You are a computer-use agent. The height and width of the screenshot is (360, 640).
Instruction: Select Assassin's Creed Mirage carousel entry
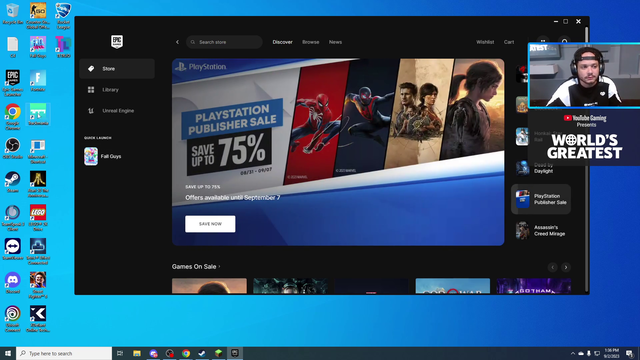[541, 231]
